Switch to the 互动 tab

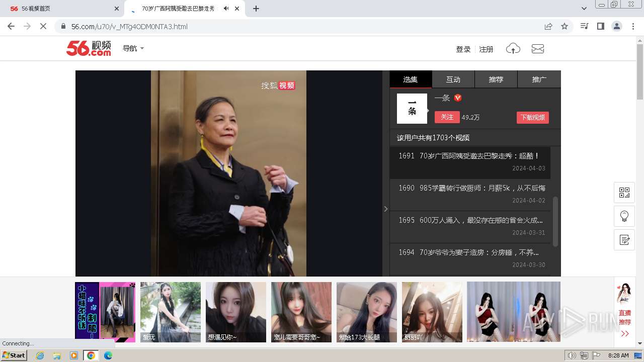(453, 79)
